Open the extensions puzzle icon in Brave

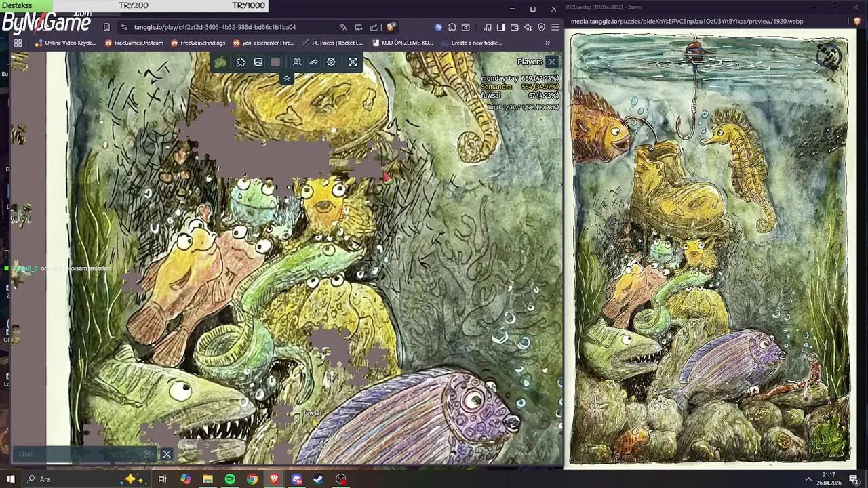(x=452, y=27)
